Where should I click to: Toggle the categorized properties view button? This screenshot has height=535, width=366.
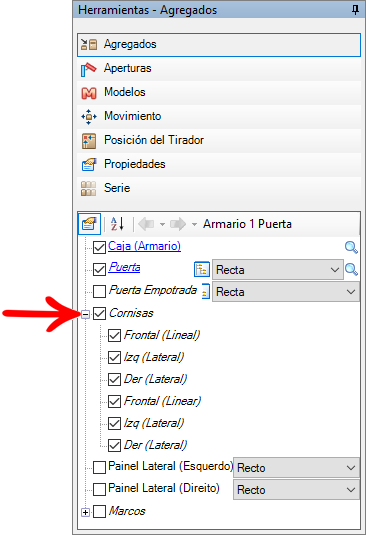tap(89, 224)
